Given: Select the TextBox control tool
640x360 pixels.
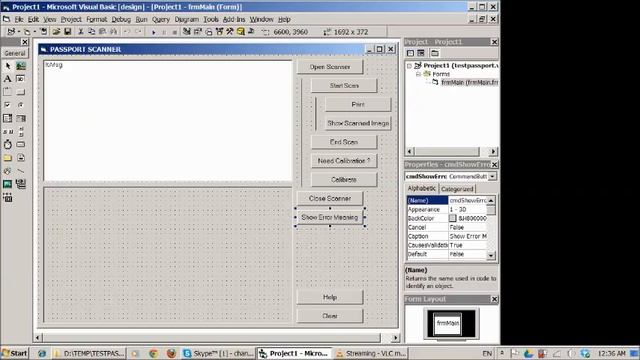Looking at the screenshot, I should [21, 79].
